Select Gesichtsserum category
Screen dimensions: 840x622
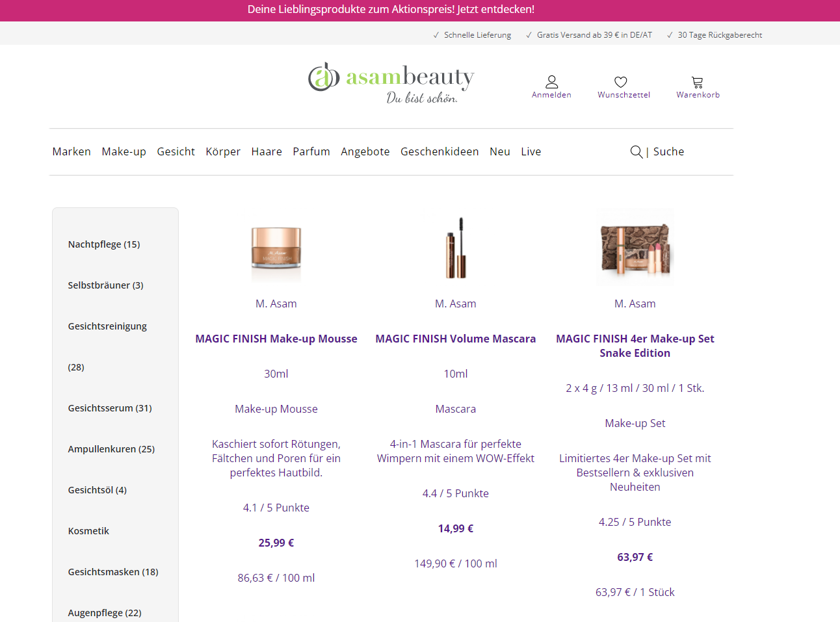point(109,408)
